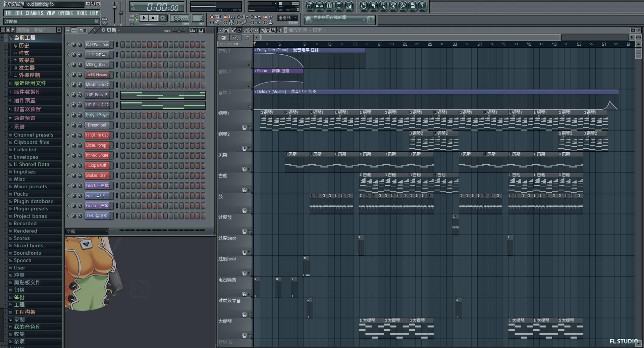Screen dimensions: 644x348
Task: Open the EDIT menu
Action: click(x=19, y=13)
